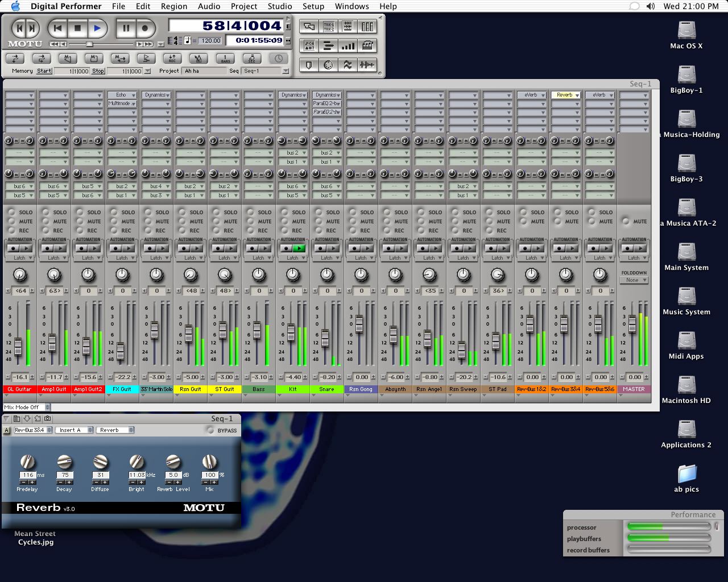728x582 pixels.
Task: Toggle the green automation play button on Kit
Action: 299,248
